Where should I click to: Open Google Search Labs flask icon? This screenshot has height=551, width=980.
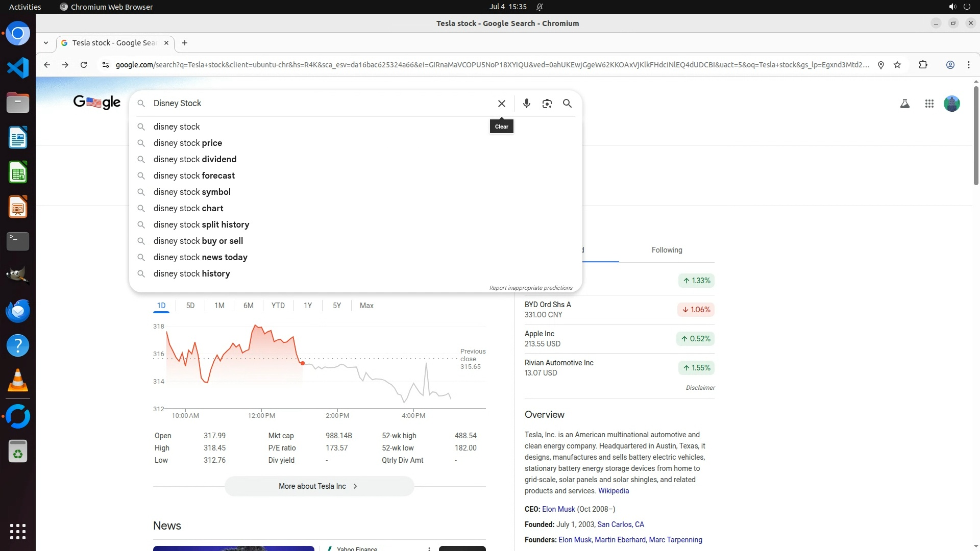[904, 104]
